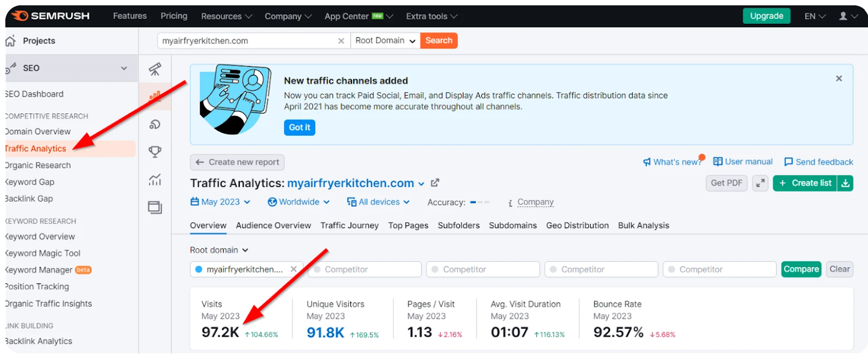
Task: Click the first Competitor input field
Action: pyautogui.click(x=365, y=269)
